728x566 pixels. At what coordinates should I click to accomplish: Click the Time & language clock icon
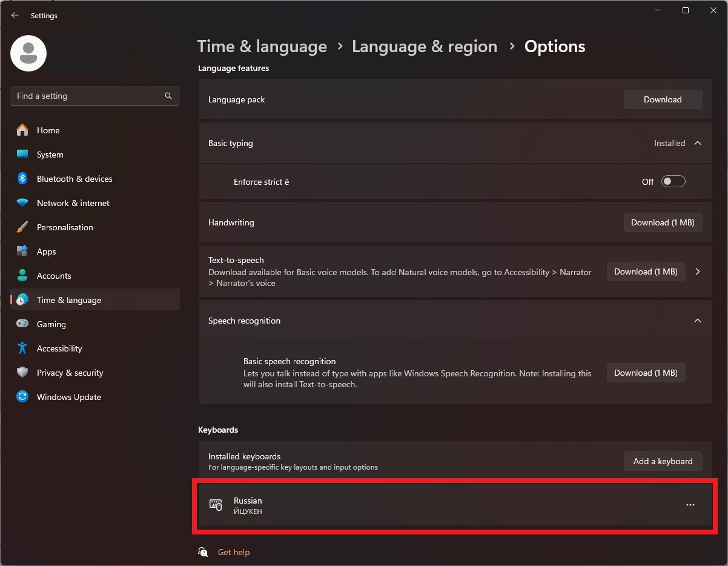22,300
